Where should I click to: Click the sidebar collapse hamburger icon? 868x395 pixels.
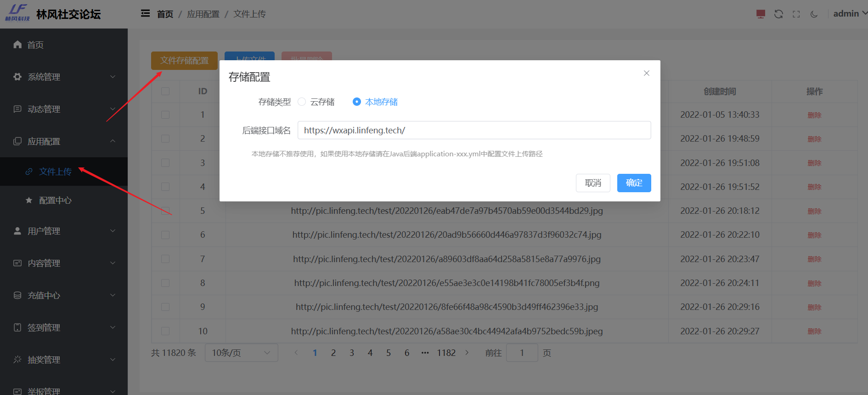[145, 13]
